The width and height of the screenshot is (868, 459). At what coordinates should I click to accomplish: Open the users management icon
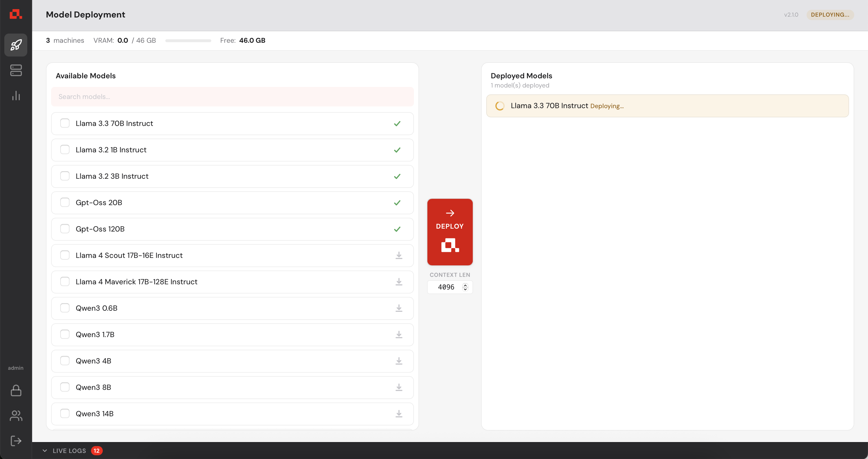pyautogui.click(x=16, y=416)
